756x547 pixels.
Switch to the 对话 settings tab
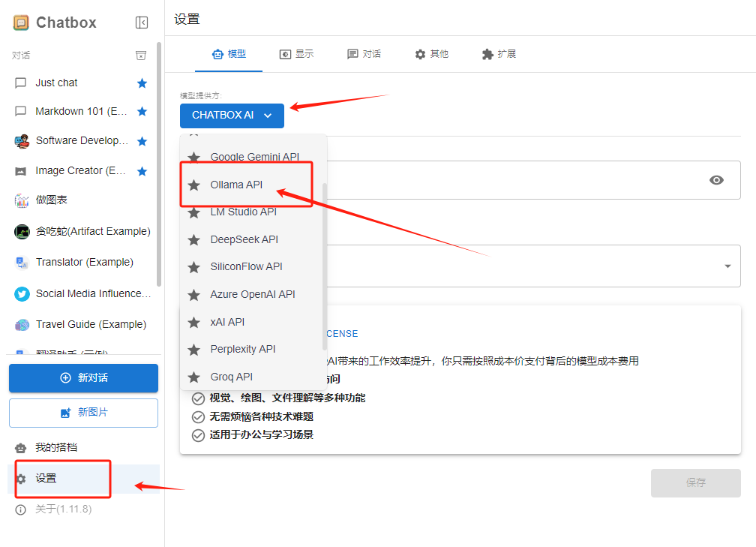pyautogui.click(x=364, y=54)
